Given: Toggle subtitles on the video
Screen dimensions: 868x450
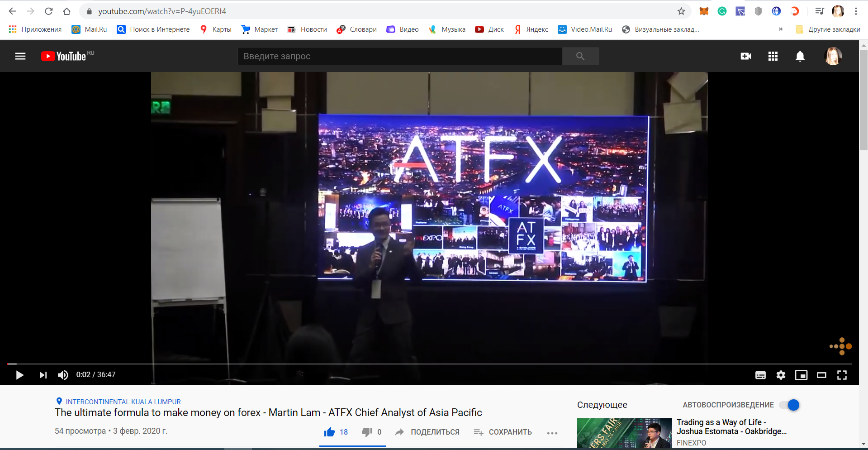Looking at the screenshot, I should click(760, 375).
